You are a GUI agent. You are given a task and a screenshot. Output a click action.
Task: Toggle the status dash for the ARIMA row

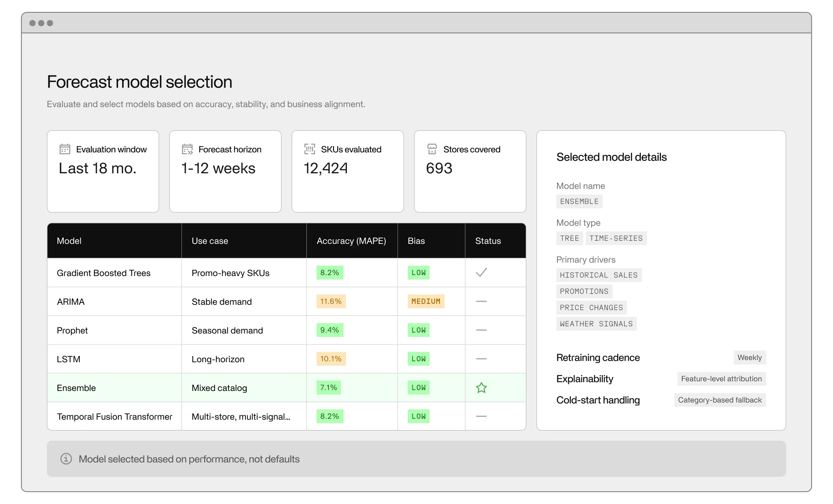coord(481,301)
